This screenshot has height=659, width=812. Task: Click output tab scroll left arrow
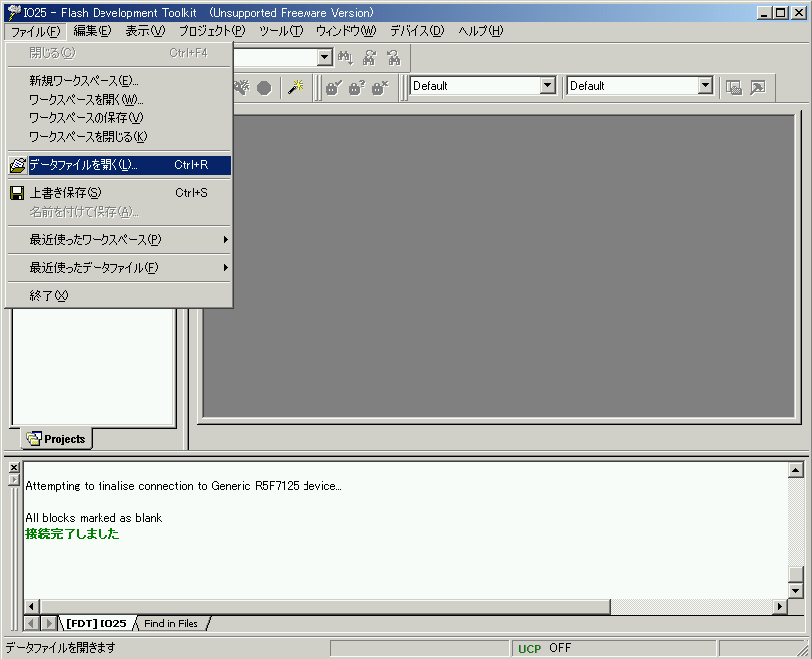pyautogui.click(x=31, y=624)
